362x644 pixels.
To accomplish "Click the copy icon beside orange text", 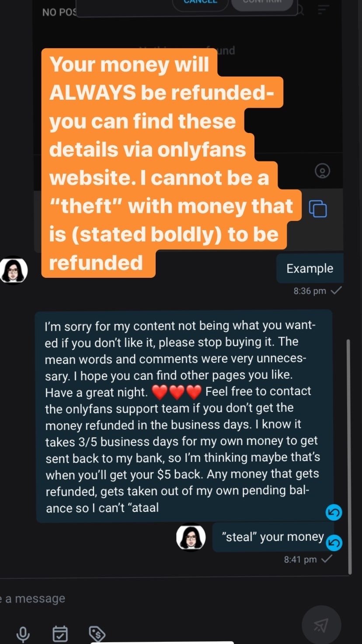I will [x=318, y=208].
